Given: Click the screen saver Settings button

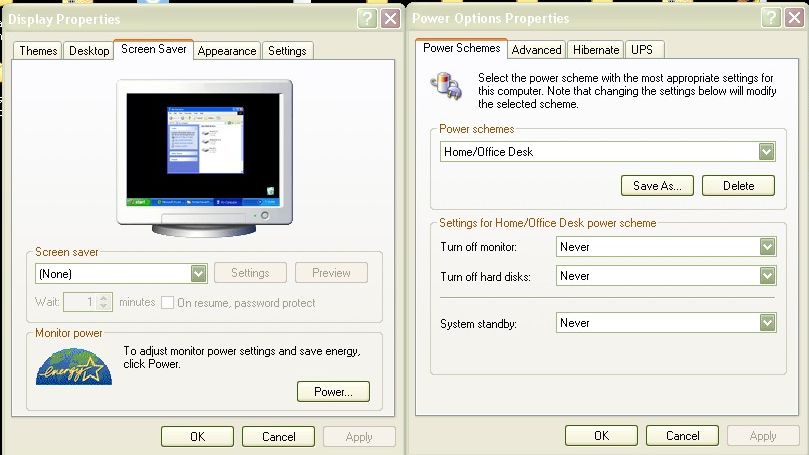Looking at the screenshot, I should point(250,272).
